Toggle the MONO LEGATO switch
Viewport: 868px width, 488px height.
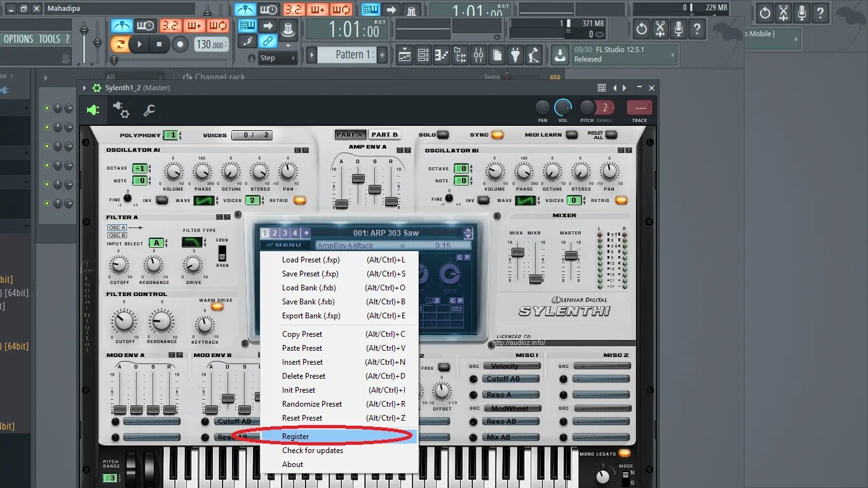624,454
